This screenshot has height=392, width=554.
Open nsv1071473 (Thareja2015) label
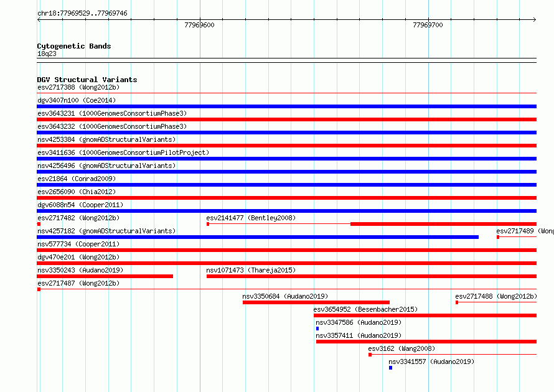pos(251,270)
